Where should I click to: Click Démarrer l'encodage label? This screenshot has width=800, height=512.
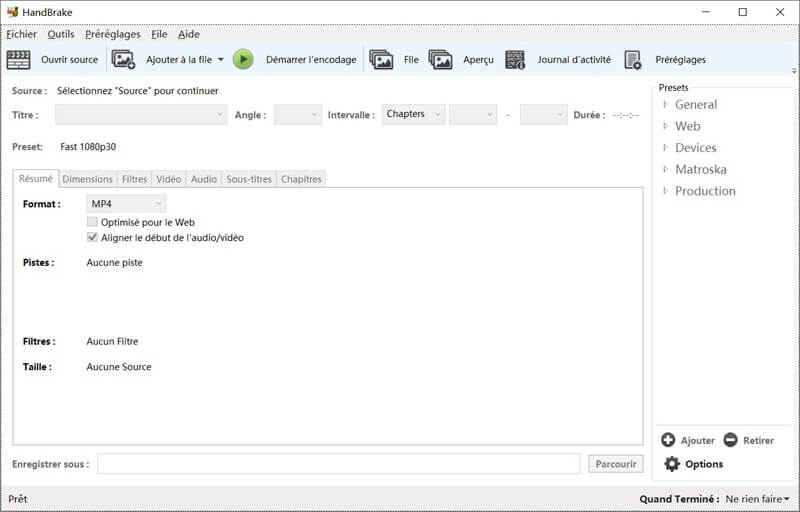(x=311, y=60)
